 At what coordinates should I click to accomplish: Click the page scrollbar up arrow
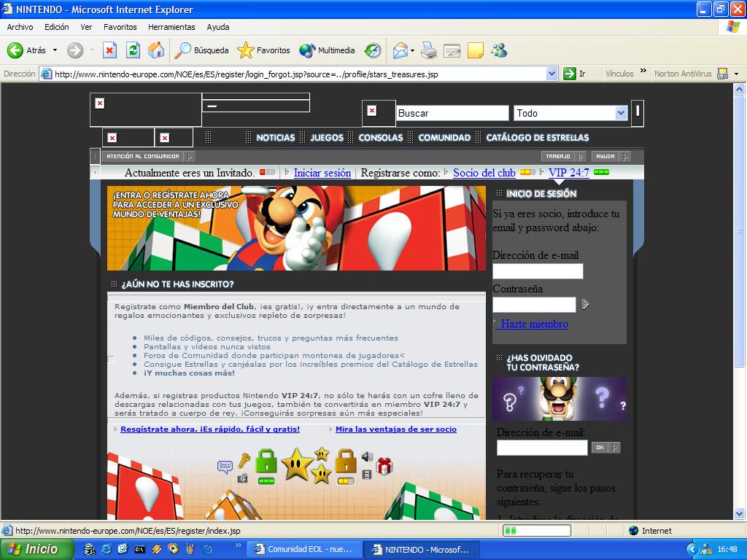click(740, 89)
